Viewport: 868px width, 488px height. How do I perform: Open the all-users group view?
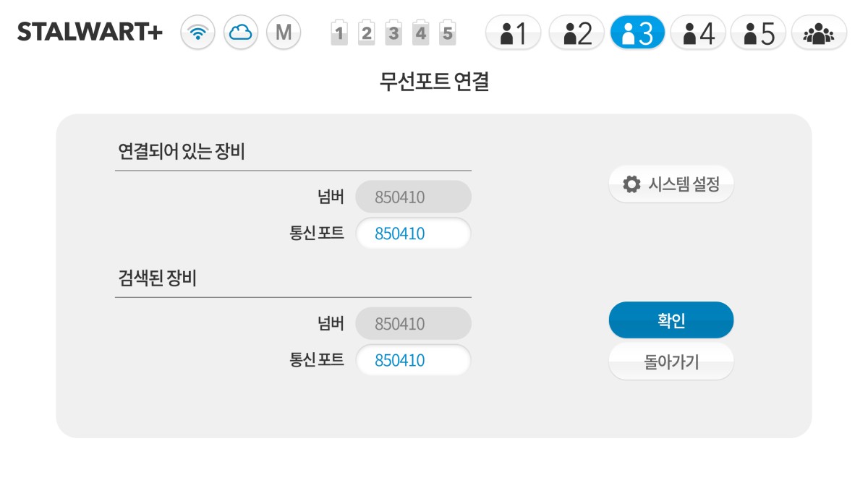[x=819, y=33]
